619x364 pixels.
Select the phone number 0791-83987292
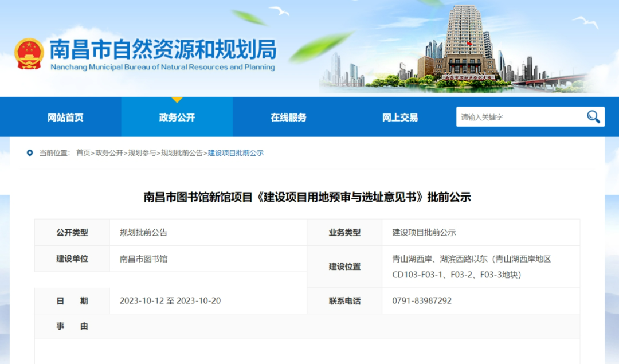click(422, 301)
